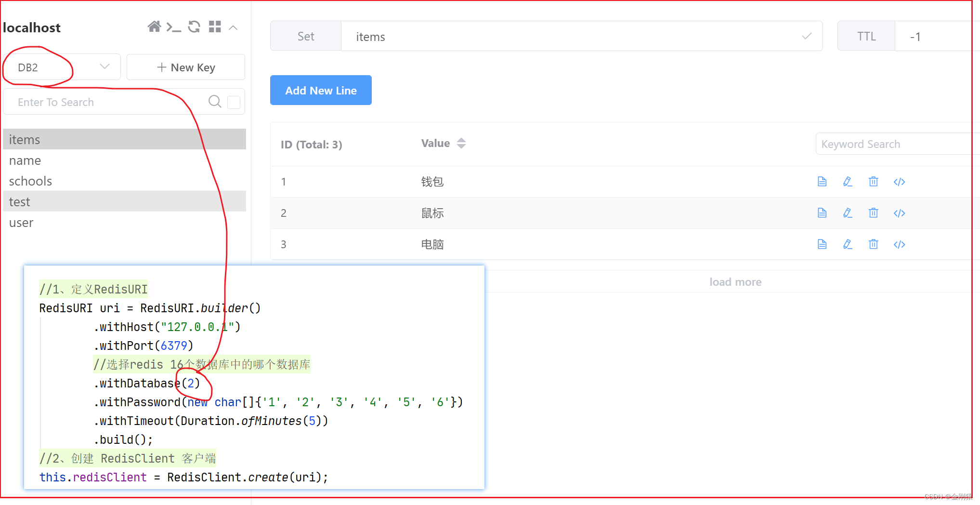Show command code for 电脑 row
The width and height of the screenshot is (980, 505).
pos(899,244)
